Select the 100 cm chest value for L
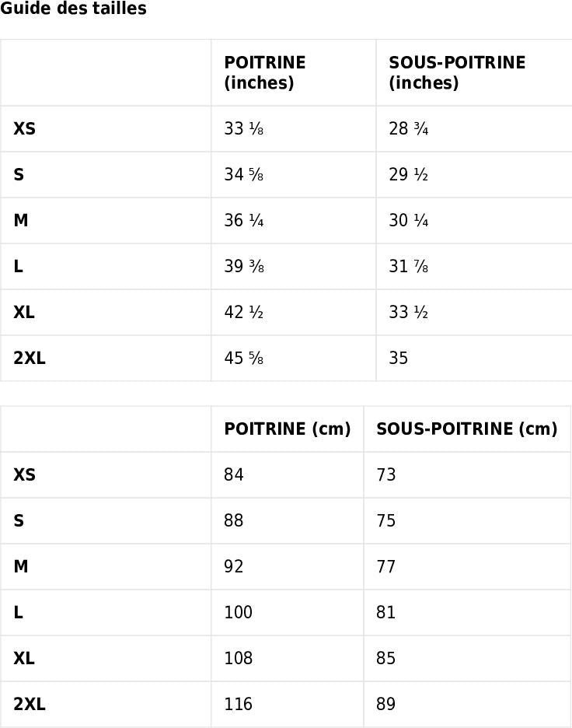572x728 pixels. [239, 612]
